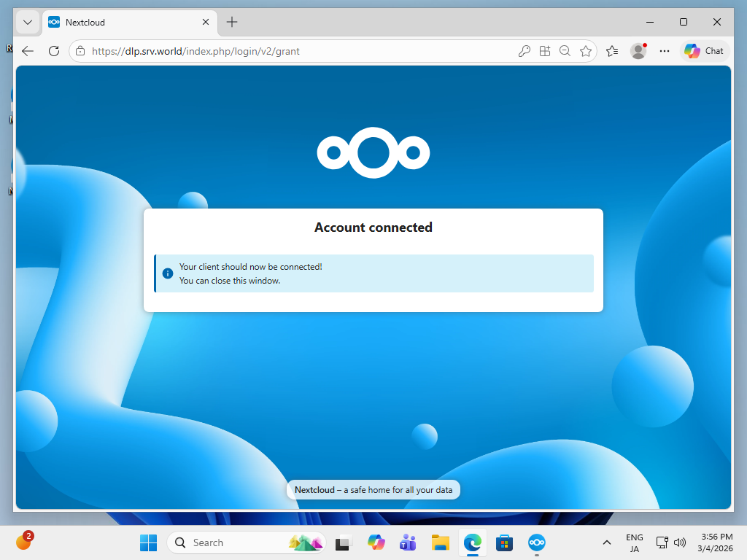
Task: Open a new browser tab
Action: coord(232,22)
